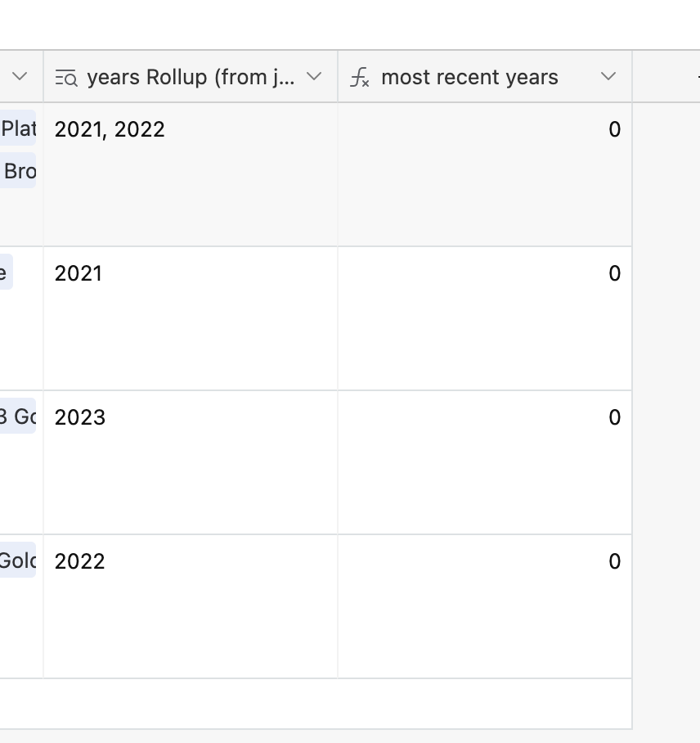Image resolution: width=700 pixels, height=743 pixels.
Task: Select the rollup cell containing 2022 only
Action: tap(191, 606)
